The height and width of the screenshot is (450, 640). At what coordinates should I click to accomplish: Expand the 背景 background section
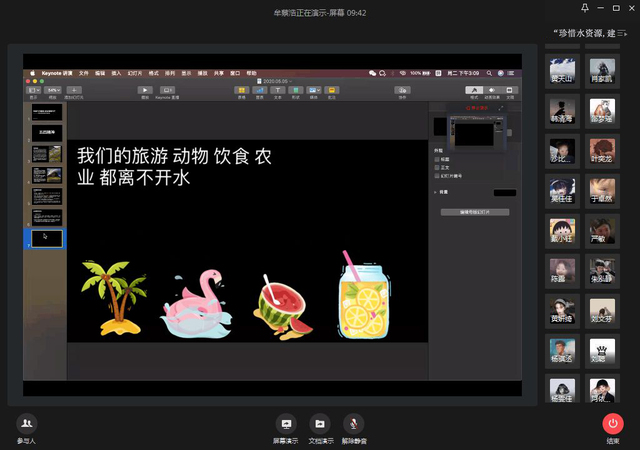click(x=435, y=190)
